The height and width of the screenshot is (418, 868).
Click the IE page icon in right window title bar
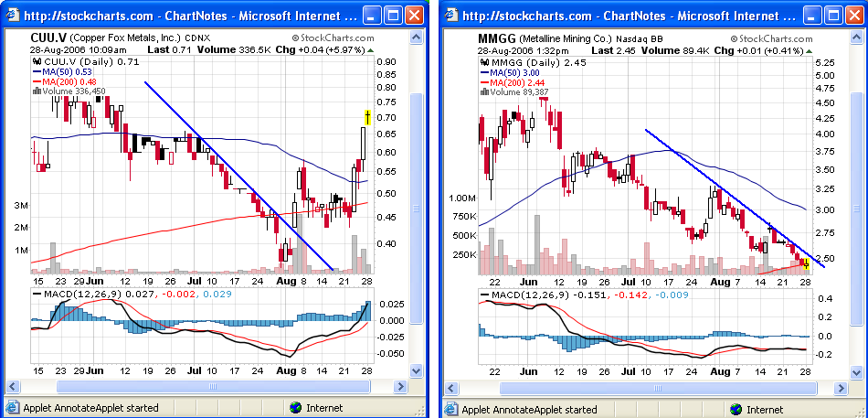[x=451, y=15]
